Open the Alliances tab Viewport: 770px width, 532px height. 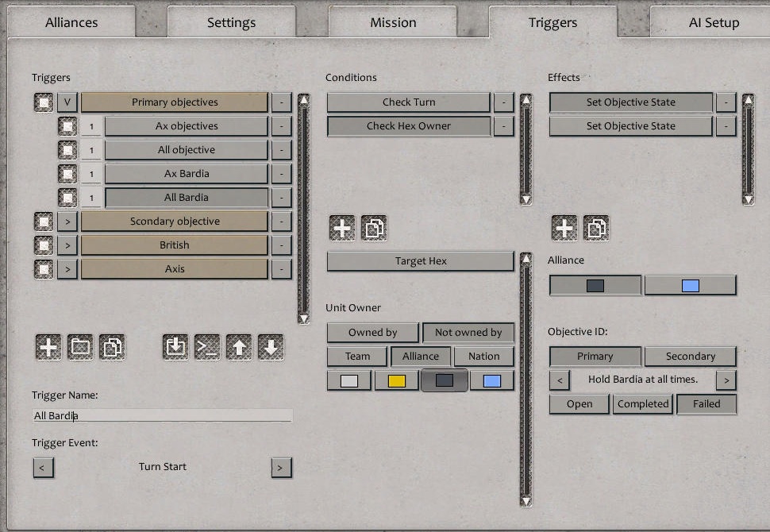click(x=71, y=22)
